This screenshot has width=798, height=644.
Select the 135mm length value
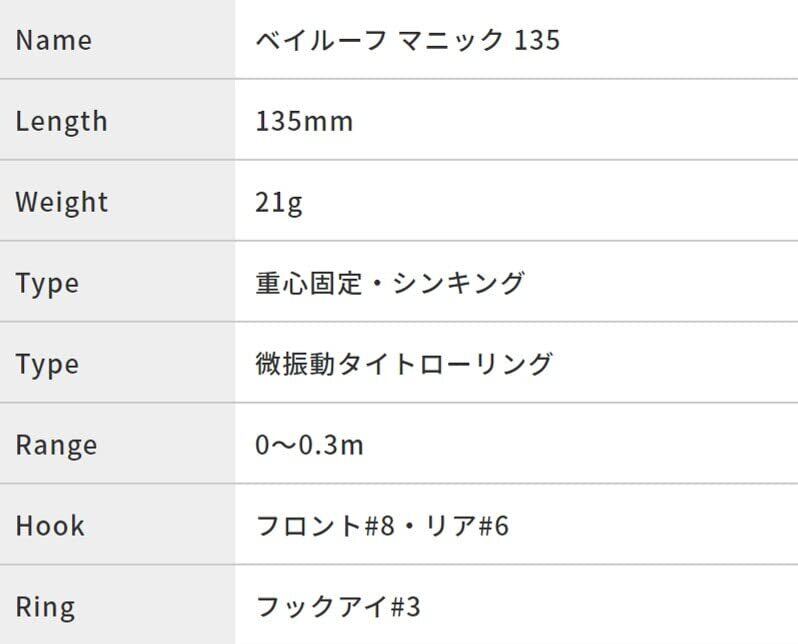304,121
